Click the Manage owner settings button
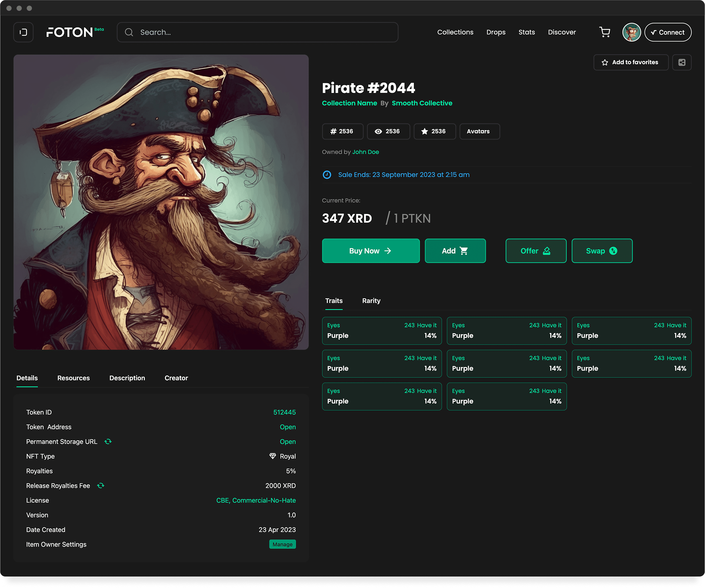 point(282,544)
